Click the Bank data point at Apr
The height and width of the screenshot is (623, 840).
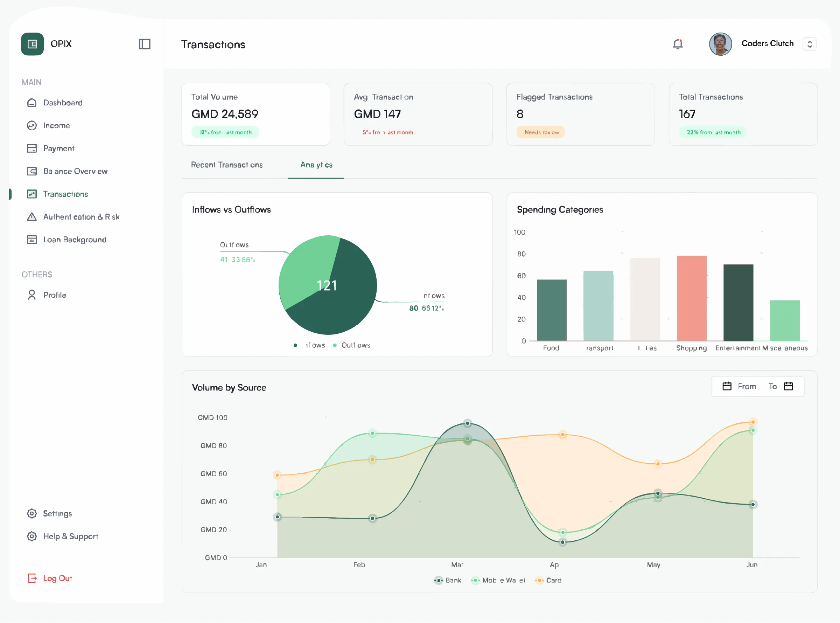pos(563,542)
